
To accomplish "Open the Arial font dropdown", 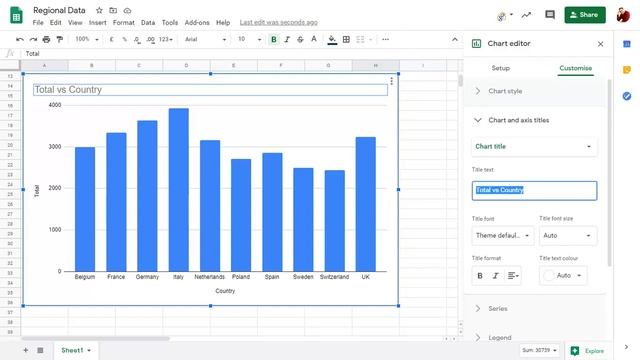I will point(205,40).
